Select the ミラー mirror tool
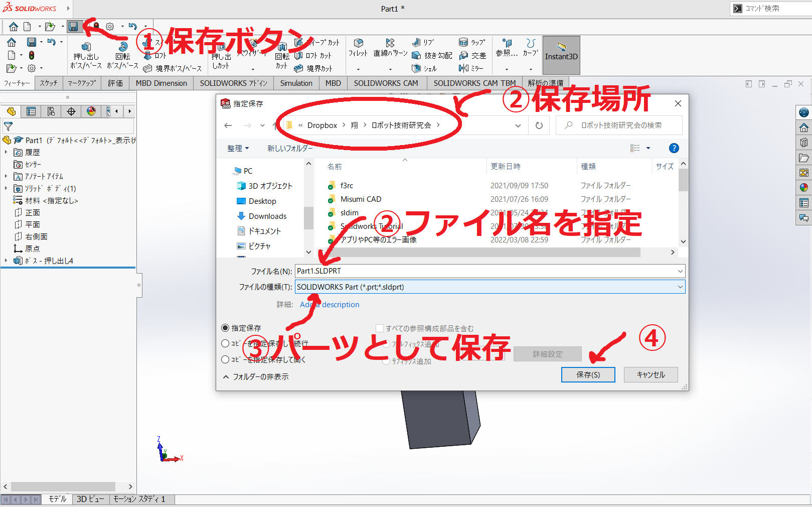This screenshot has width=812, height=507. (471, 68)
